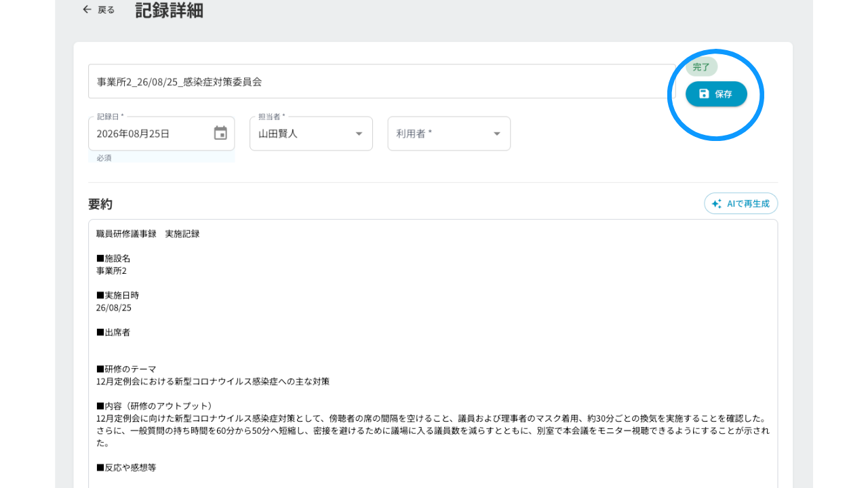This screenshot has width=868, height=488.
Task: Regenerate summary with AIで再生成 button
Action: point(741,203)
